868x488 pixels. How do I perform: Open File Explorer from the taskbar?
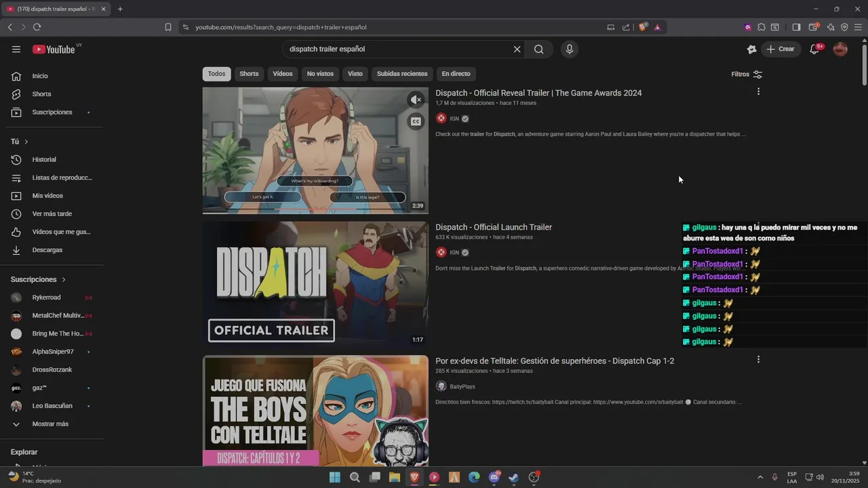[395, 477]
